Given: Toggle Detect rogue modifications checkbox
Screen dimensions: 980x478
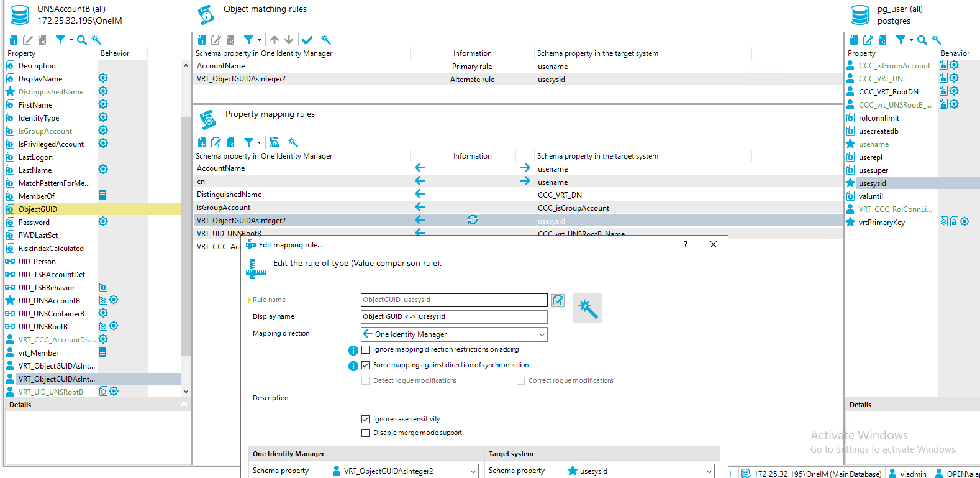Looking at the screenshot, I should pyautogui.click(x=366, y=380).
